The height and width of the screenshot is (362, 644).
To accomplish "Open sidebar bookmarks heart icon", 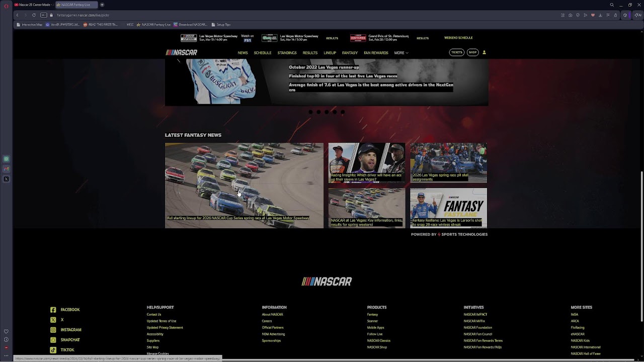I will (x=6, y=331).
